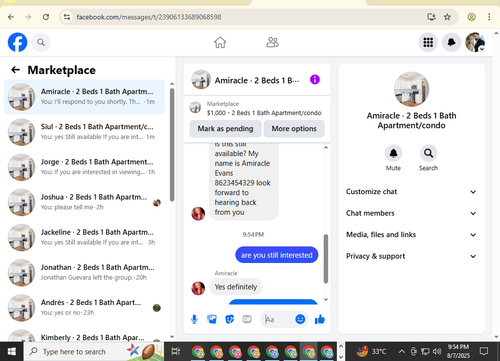Open Chrome three-dot menu

pyautogui.click(x=489, y=17)
